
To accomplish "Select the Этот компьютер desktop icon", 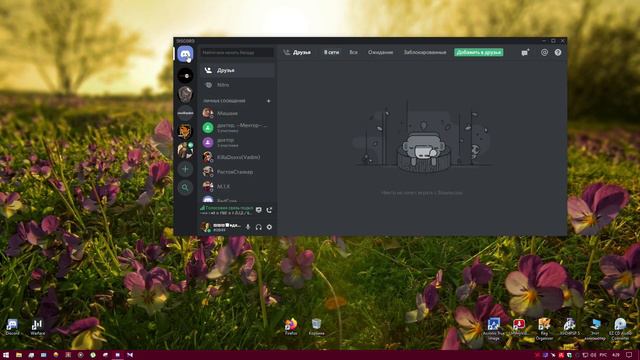I will [x=595, y=329].
